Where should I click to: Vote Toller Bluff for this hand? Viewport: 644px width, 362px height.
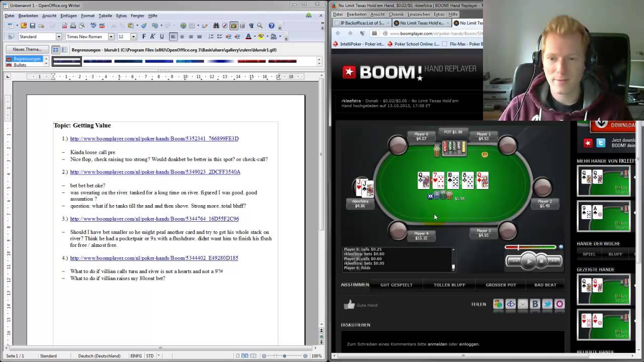click(x=449, y=285)
